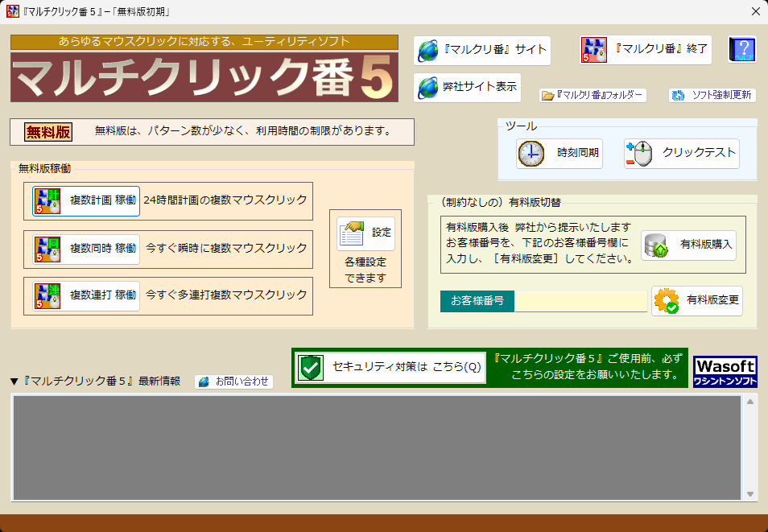This screenshot has height=532, width=768.
Task: Focus the お客様番号 input field
Action: point(581,301)
